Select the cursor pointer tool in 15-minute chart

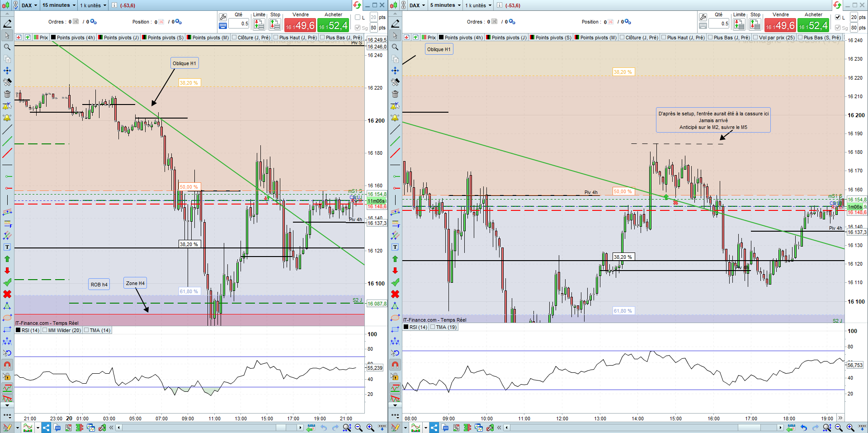tap(7, 35)
